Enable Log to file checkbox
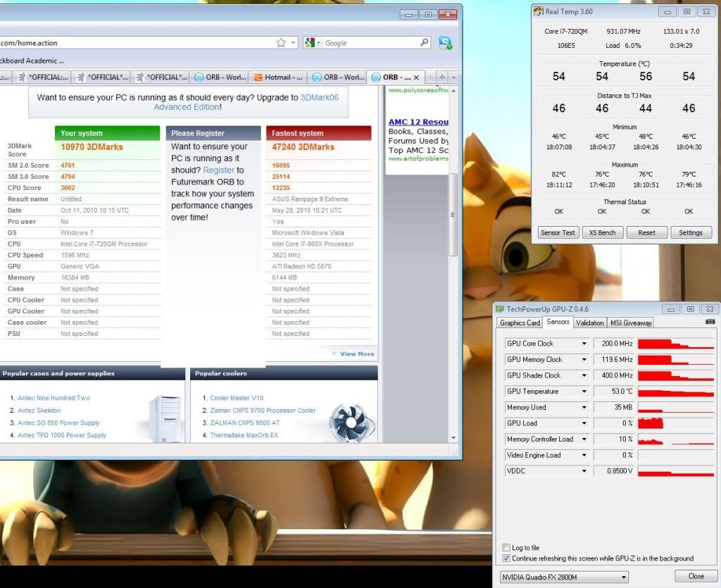This screenshot has width=721, height=588. (506, 548)
